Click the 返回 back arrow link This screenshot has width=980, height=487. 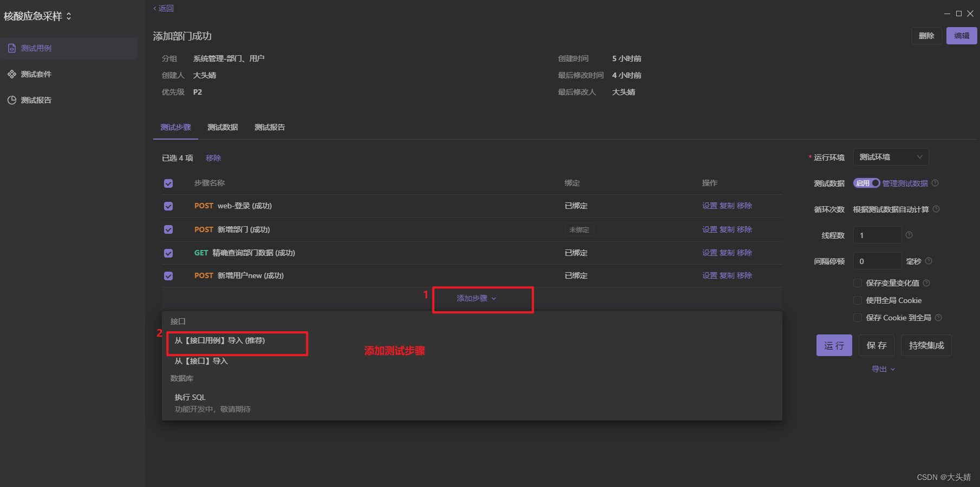(x=164, y=8)
